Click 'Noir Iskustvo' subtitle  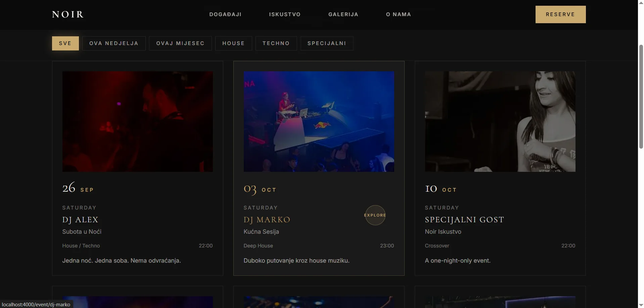(x=443, y=232)
